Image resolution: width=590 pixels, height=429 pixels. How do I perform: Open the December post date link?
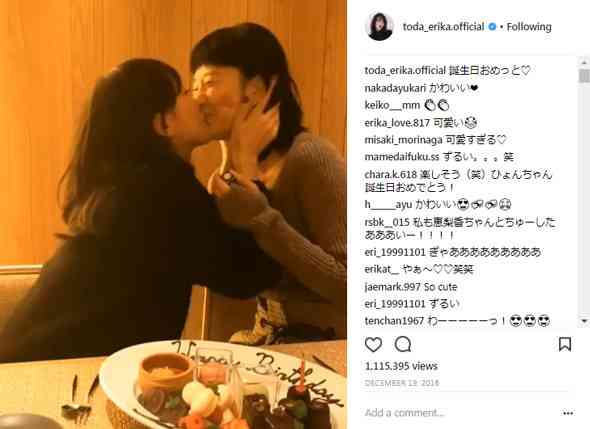pos(402,383)
